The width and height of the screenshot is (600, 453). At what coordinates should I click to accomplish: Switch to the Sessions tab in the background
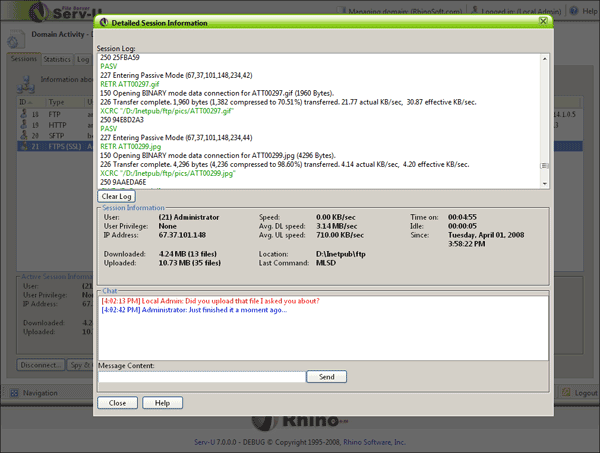pos(24,59)
